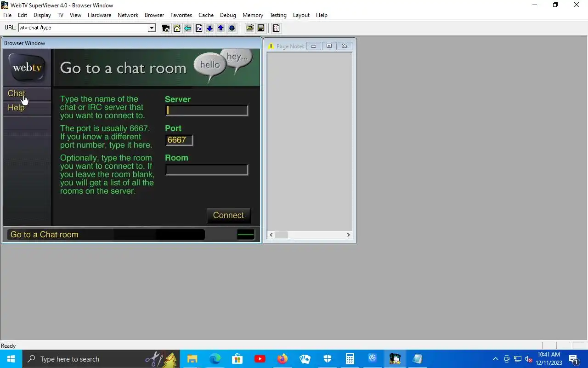Open YouTube from the taskbar
Image resolution: width=588 pixels, height=368 pixels.
260,359
